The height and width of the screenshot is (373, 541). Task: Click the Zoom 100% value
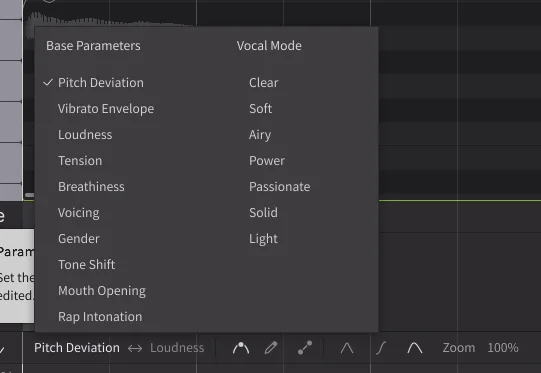503,348
